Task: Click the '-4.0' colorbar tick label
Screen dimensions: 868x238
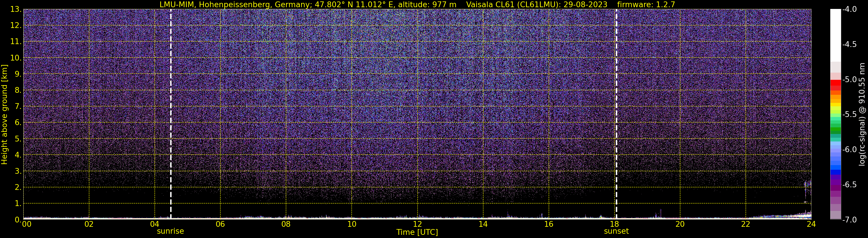Action: (x=849, y=10)
